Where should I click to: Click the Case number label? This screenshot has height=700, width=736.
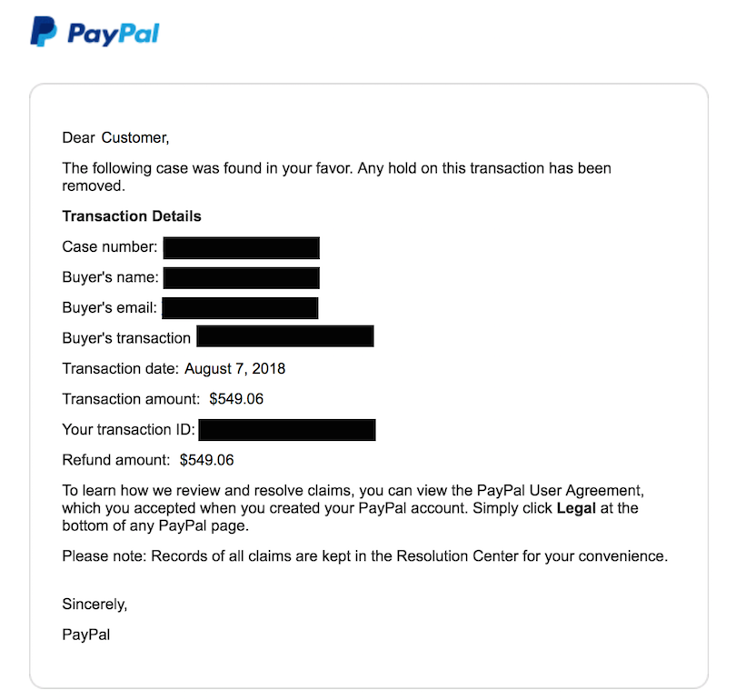point(110,246)
